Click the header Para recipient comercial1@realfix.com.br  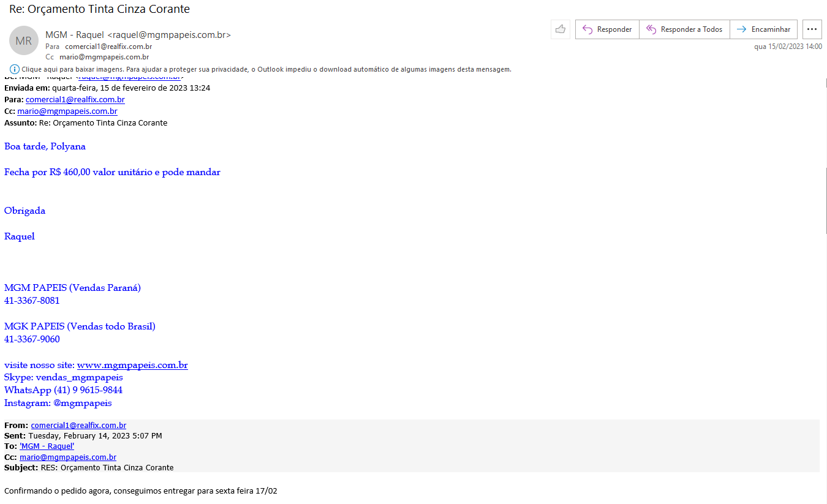tap(108, 47)
